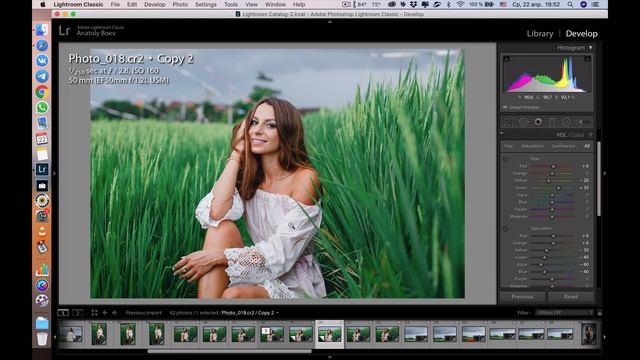Screen dimensions: 640x360
Task: Open the Window menu
Action: click(x=276, y=4)
